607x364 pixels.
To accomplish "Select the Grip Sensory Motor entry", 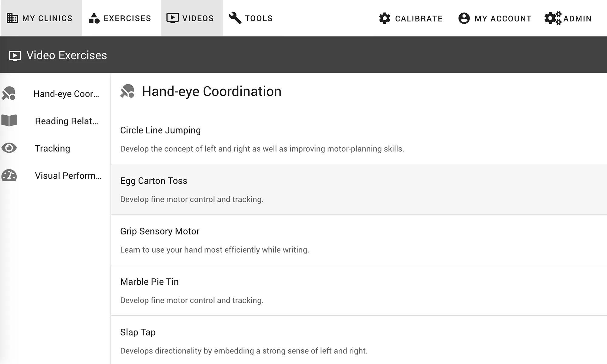I will [x=160, y=231].
